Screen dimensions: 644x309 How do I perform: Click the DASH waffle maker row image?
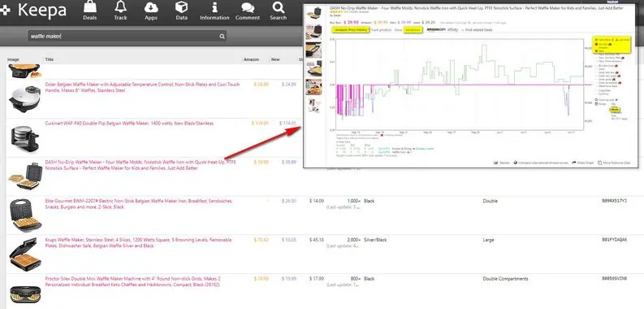(x=24, y=176)
